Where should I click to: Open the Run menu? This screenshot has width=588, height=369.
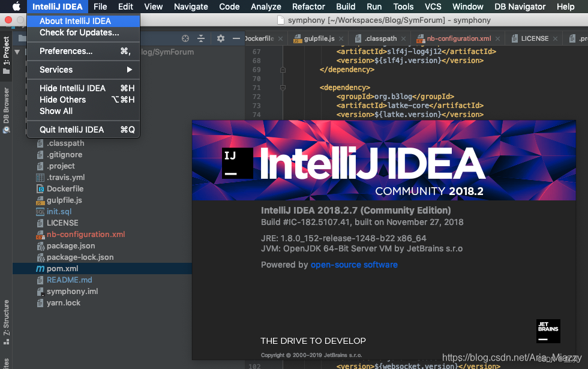pos(374,7)
